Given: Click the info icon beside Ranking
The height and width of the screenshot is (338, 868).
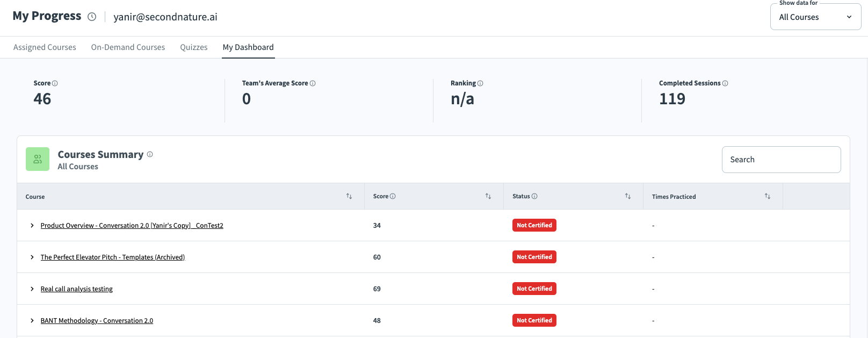Looking at the screenshot, I should click(480, 83).
